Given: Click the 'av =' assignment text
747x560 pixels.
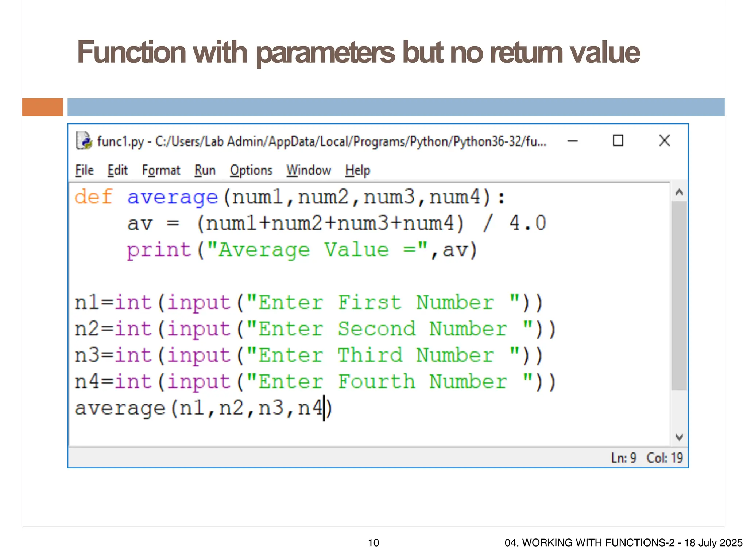Looking at the screenshot, I should tap(153, 223).
